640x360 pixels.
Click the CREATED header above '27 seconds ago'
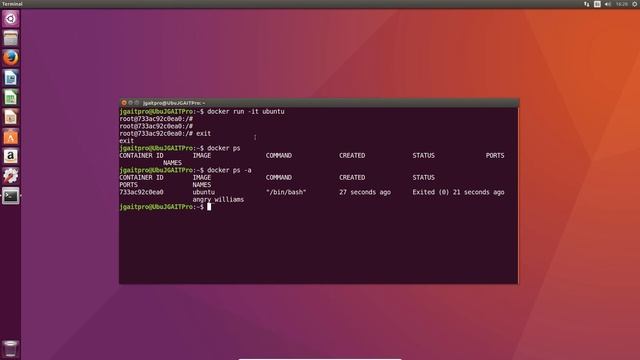[352, 178]
